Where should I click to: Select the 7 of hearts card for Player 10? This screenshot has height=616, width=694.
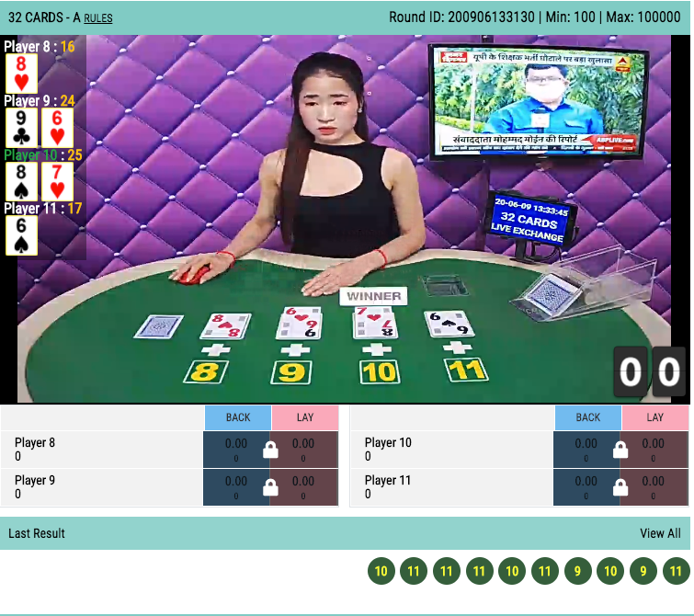coord(57,181)
